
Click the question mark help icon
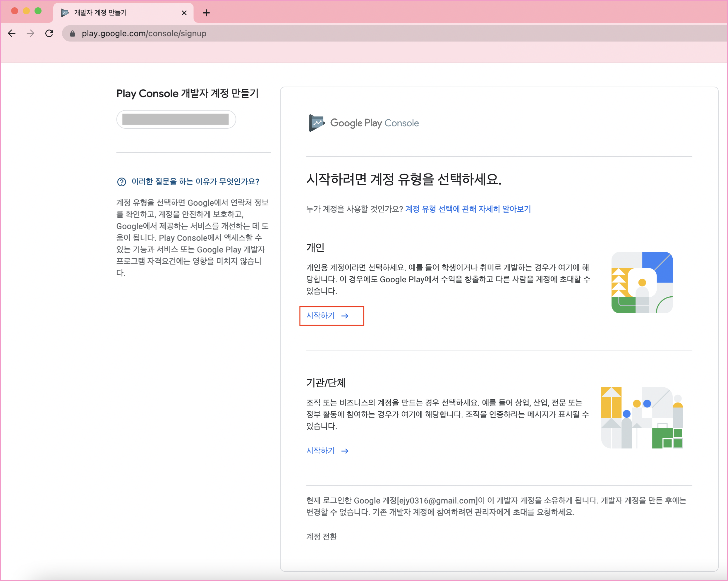(121, 182)
